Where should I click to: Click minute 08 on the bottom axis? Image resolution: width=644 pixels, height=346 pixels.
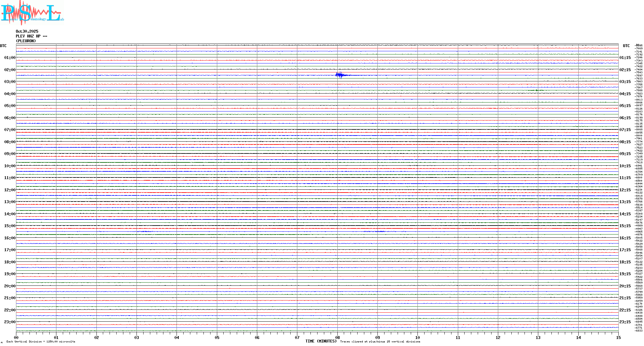point(337,337)
